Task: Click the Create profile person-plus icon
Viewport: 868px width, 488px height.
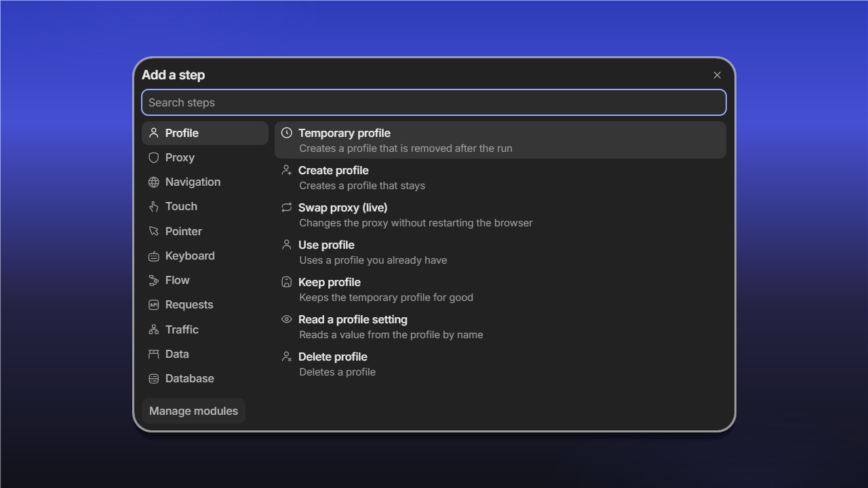Action: (x=287, y=170)
